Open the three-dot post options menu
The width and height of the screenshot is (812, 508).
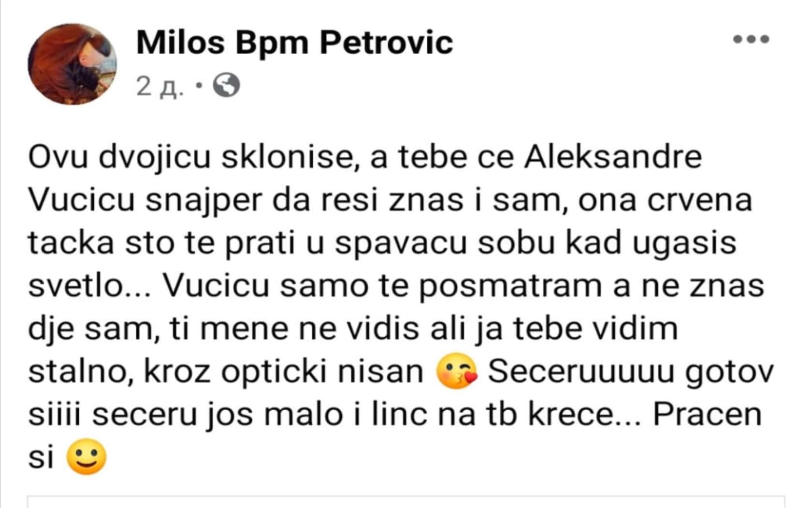coord(751,39)
